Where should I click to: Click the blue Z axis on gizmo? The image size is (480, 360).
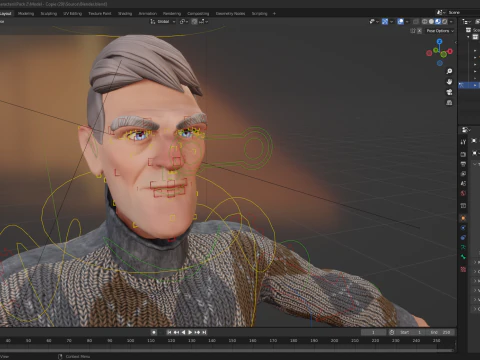click(x=439, y=41)
